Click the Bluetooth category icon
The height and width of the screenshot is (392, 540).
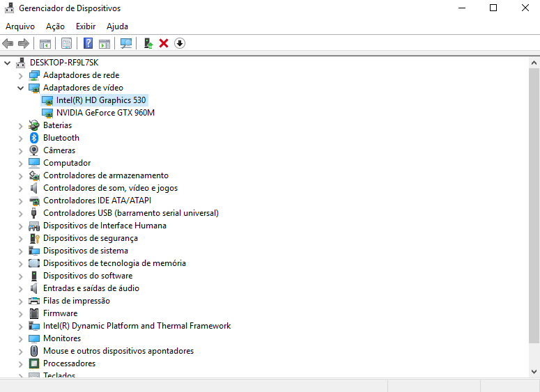33,138
